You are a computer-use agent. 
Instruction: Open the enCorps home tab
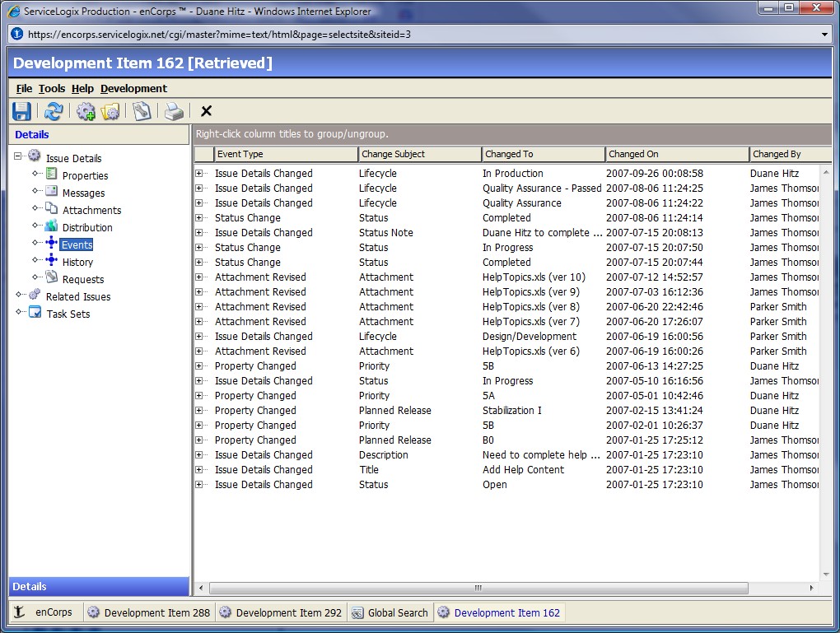(45, 612)
